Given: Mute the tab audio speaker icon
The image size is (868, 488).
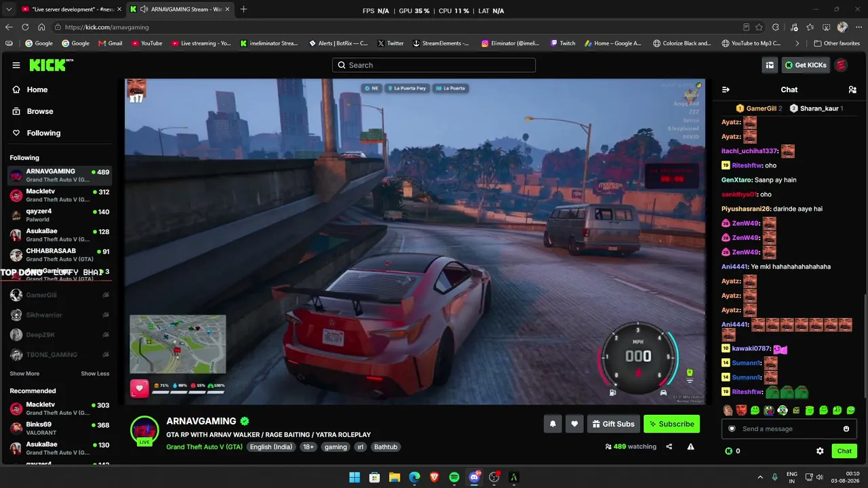Looking at the screenshot, I should click(144, 9).
